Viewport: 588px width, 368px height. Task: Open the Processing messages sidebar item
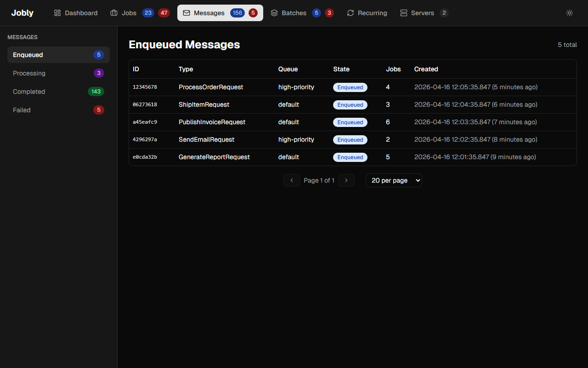(x=29, y=73)
